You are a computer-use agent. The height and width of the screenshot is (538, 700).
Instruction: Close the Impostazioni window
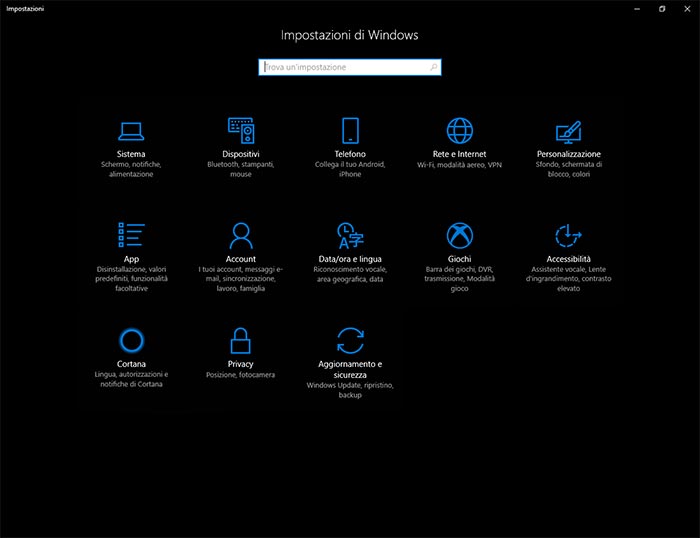pos(687,8)
